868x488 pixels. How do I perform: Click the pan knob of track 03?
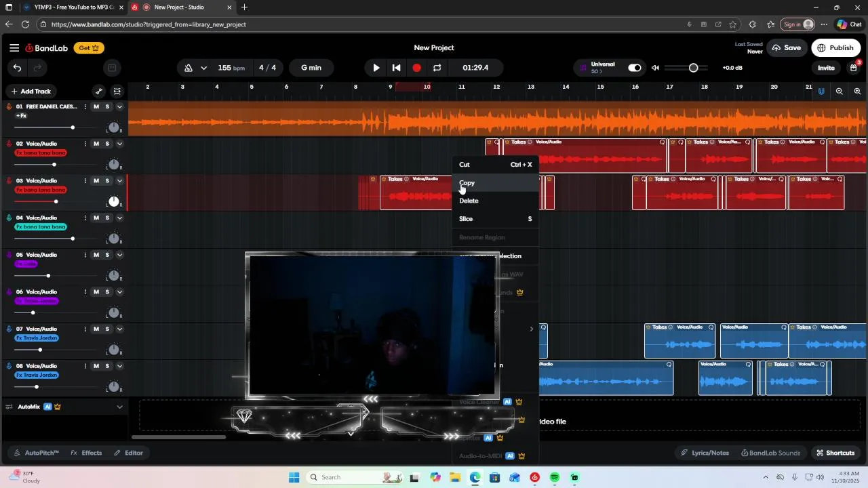pos(114,202)
